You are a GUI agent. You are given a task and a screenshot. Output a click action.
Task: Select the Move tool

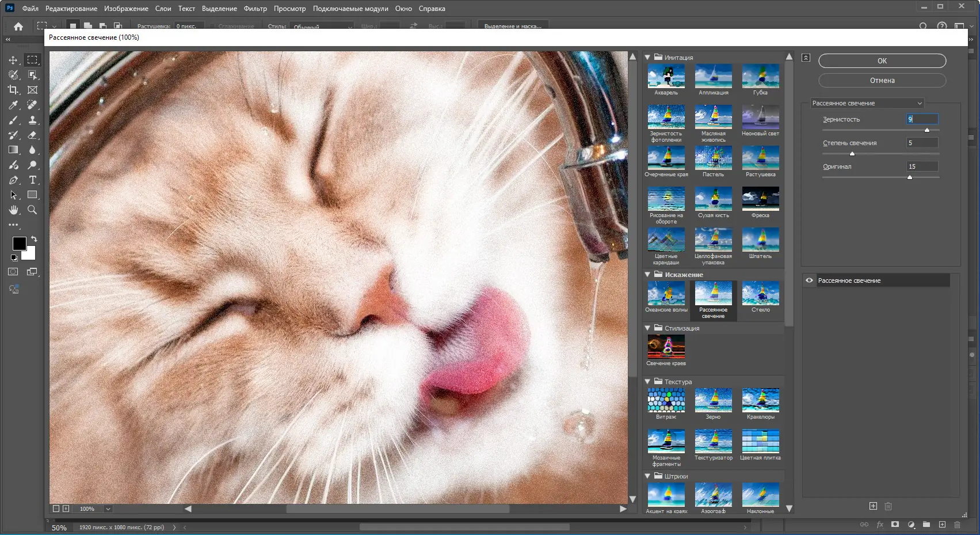coord(13,60)
